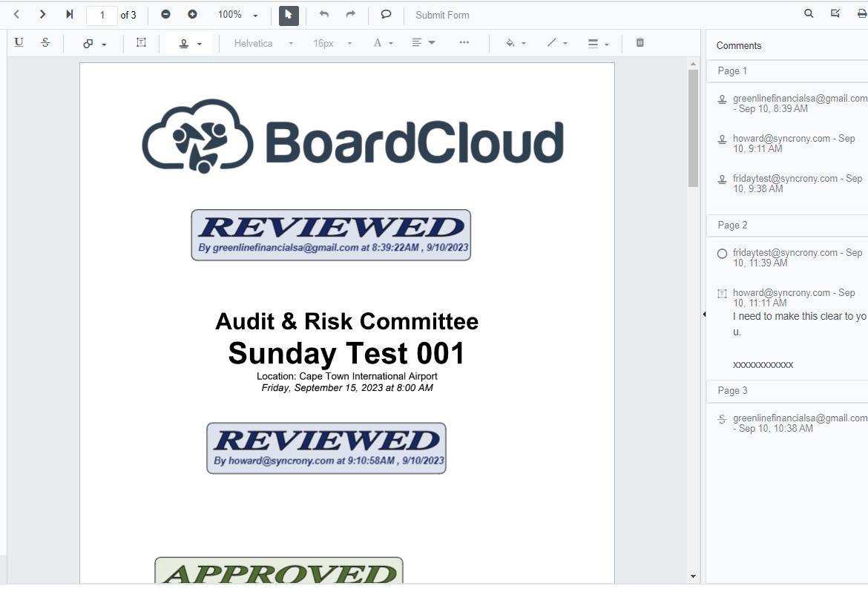
Task: Open the 100% zoom level dropdown
Action: [238, 15]
